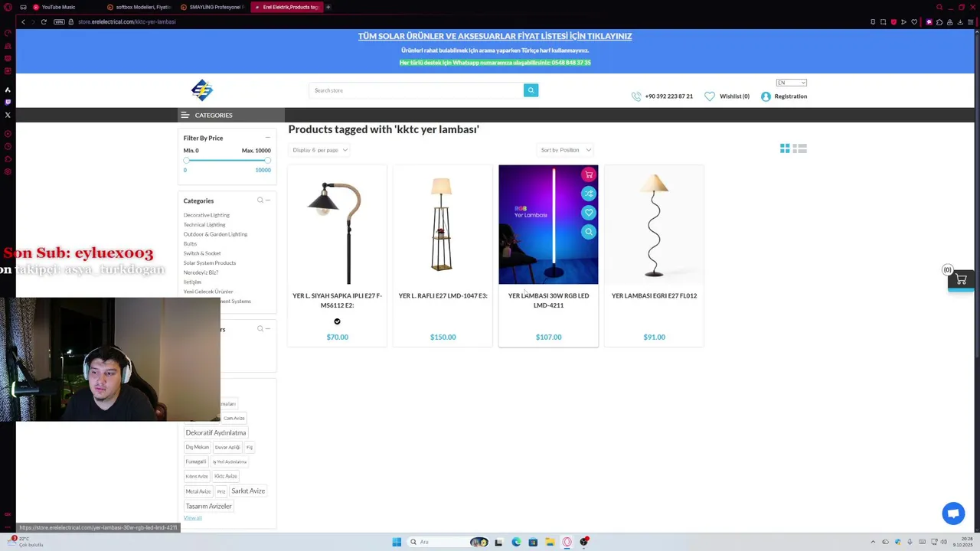Click the minimum price slider handle
Screen dimensions: 980x551
[x=185, y=160]
